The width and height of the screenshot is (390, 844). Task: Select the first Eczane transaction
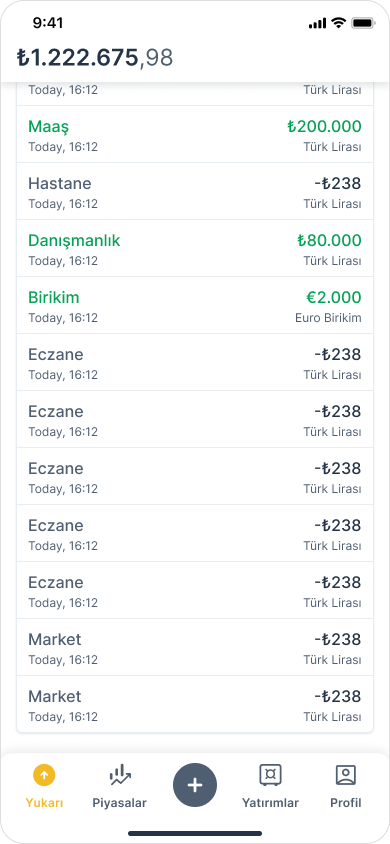coord(195,363)
